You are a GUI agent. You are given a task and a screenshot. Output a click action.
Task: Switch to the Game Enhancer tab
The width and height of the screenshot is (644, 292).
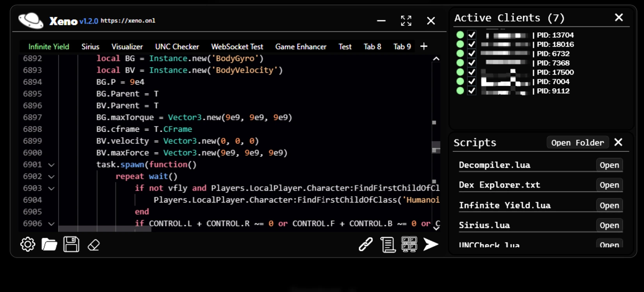[301, 46]
